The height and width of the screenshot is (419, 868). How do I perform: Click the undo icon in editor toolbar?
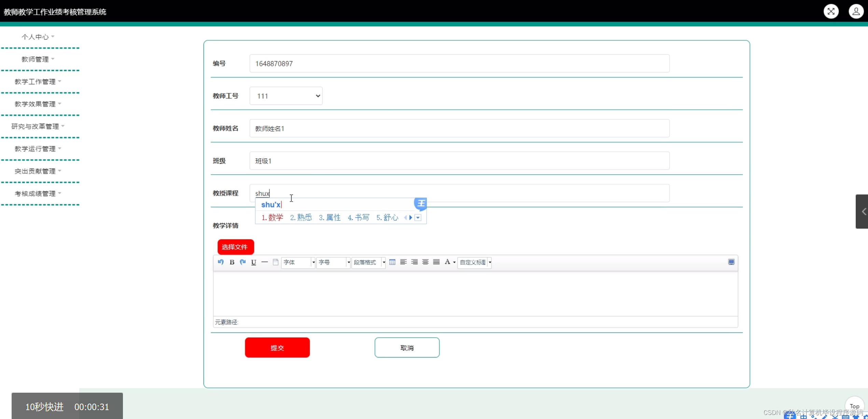coord(221,262)
